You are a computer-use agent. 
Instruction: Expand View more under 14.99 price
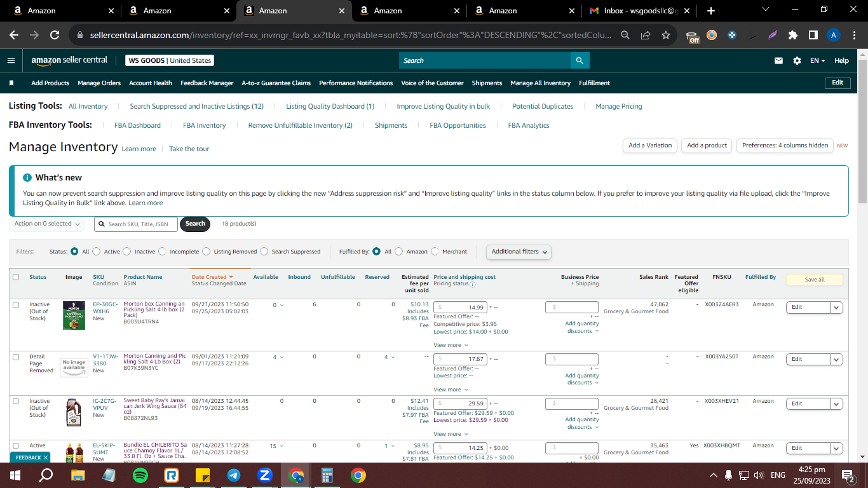click(x=451, y=345)
